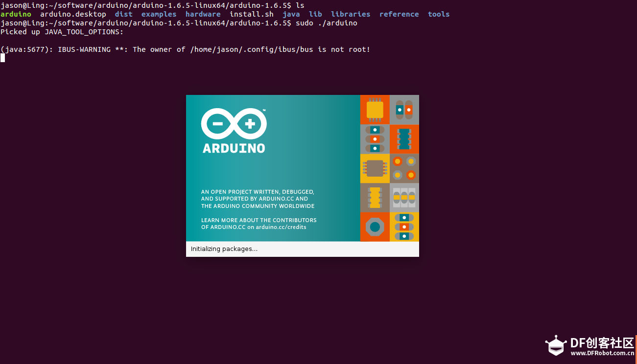Click 'reference' directory in terminal listing
The width and height of the screenshot is (637, 364).
click(x=399, y=14)
